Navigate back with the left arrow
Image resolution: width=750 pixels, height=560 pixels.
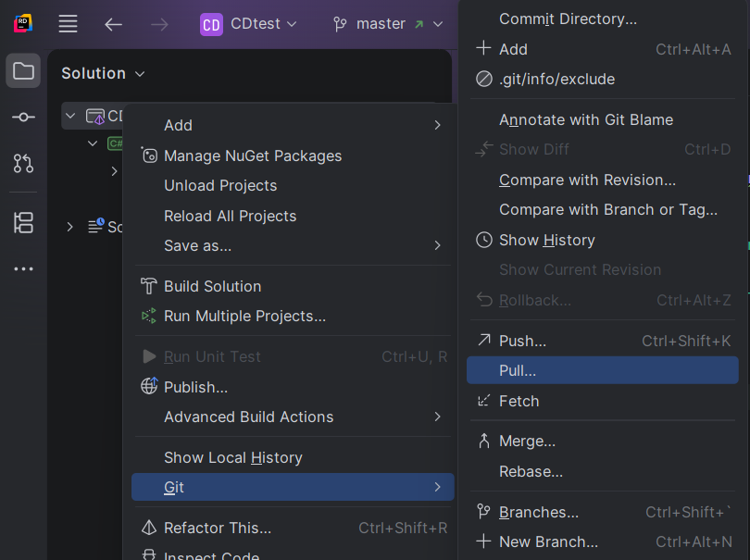113,24
